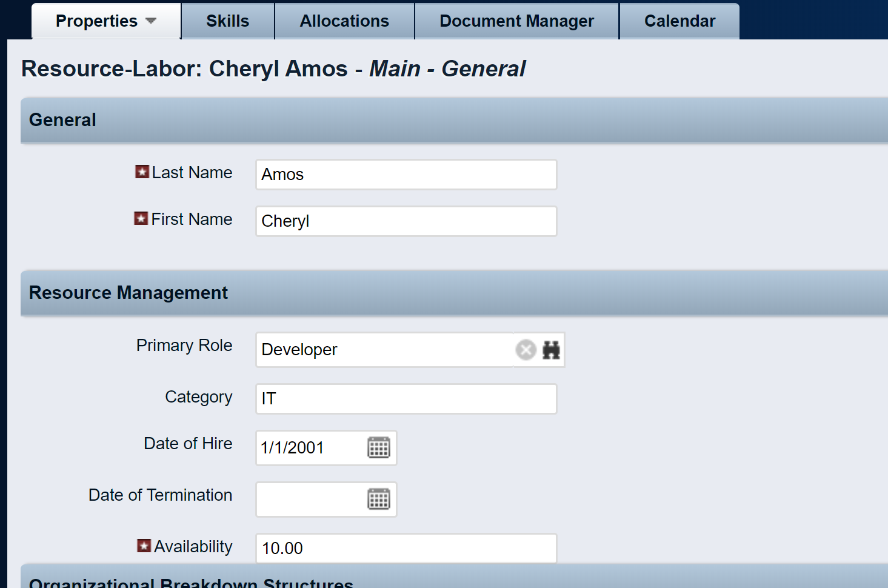Click the 'Last Name' label
The width and height of the screenshot is (888, 588).
(x=192, y=173)
